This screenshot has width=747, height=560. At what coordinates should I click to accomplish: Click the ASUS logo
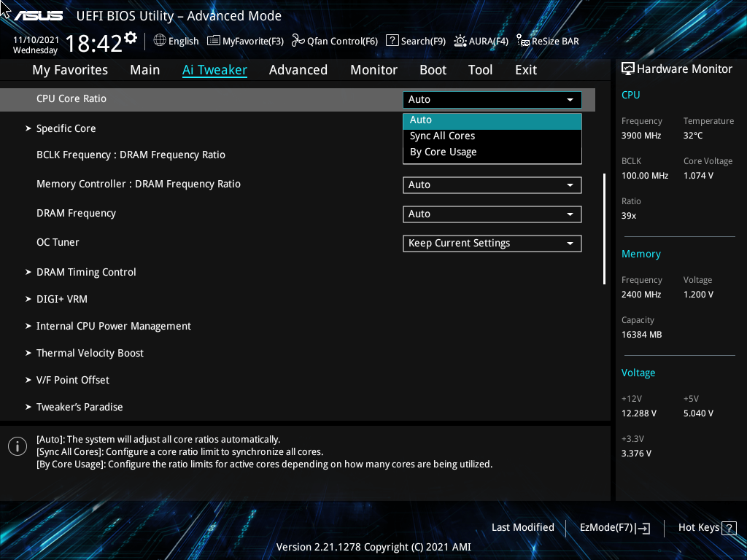[38, 16]
